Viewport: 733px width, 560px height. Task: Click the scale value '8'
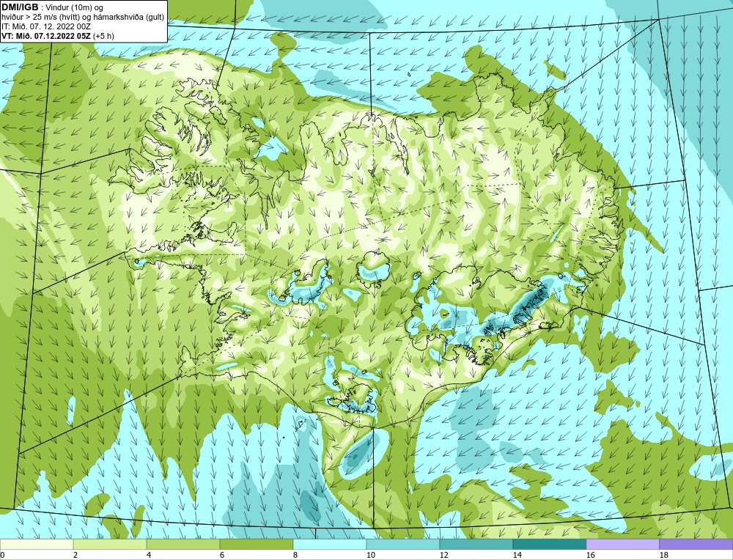[295, 555]
